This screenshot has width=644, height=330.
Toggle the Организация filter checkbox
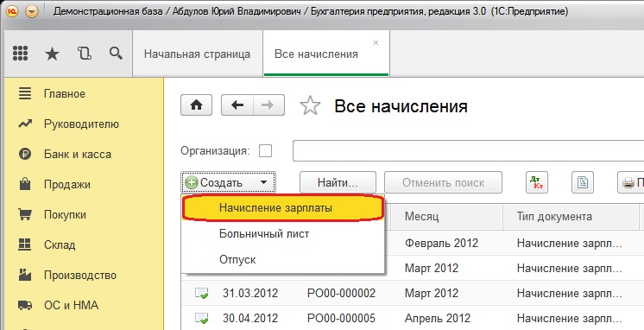click(265, 151)
